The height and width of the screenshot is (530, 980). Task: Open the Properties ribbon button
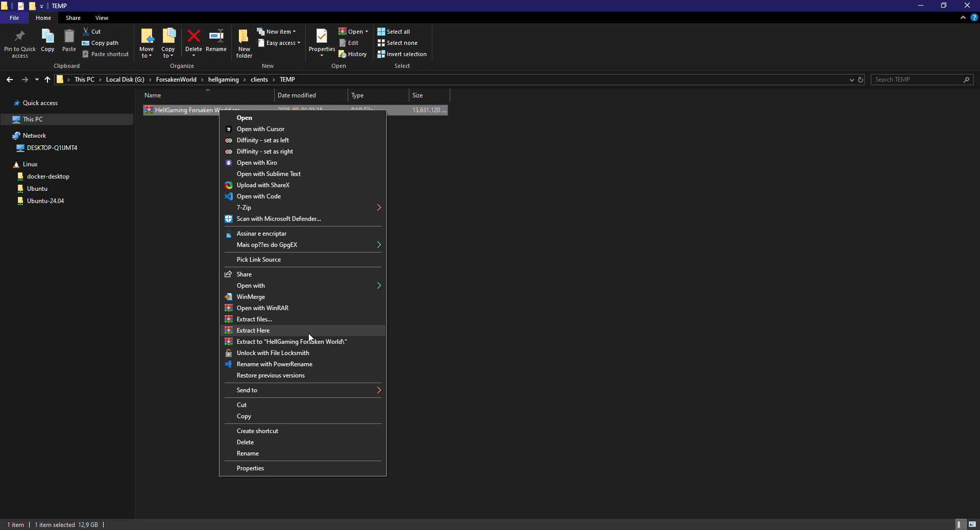pyautogui.click(x=322, y=37)
